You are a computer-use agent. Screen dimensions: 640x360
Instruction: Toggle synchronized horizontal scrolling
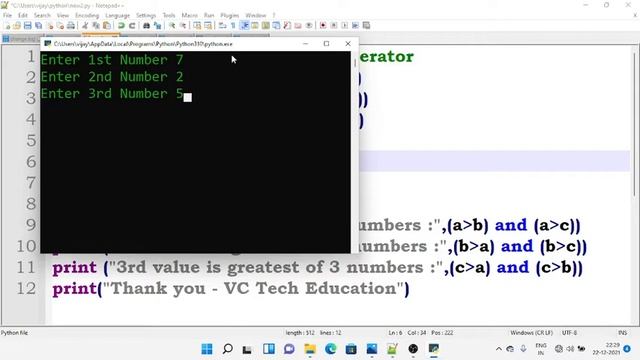click(x=208, y=26)
